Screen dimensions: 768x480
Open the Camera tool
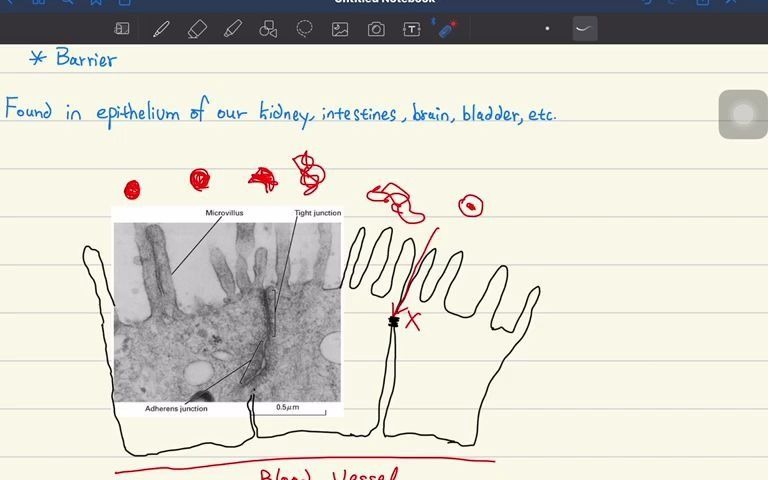[376, 29]
